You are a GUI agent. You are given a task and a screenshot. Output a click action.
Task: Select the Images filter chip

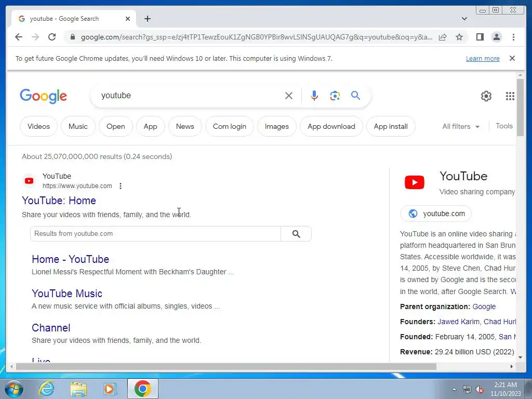[276, 126]
